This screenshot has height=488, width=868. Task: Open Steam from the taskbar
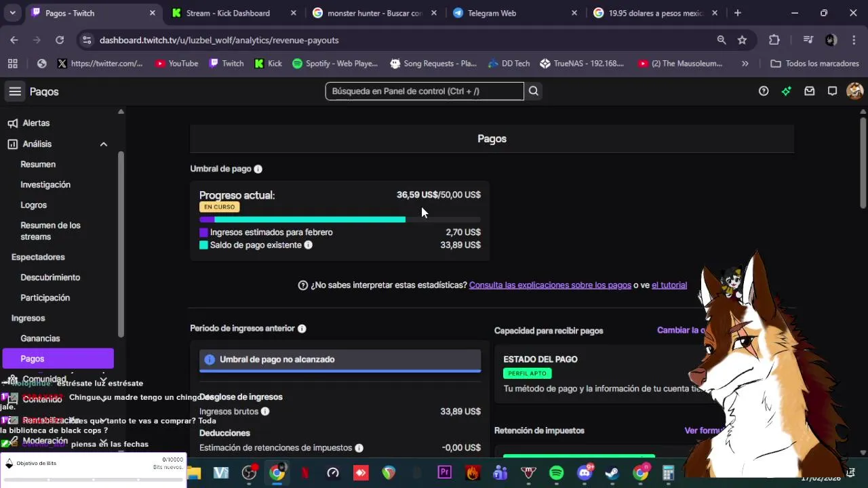[612, 472]
